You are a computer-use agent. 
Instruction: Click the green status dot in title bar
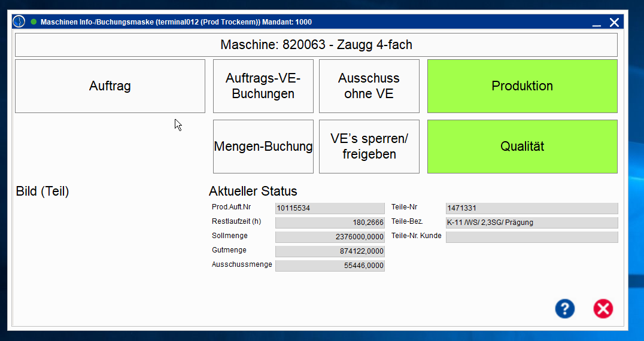point(34,22)
